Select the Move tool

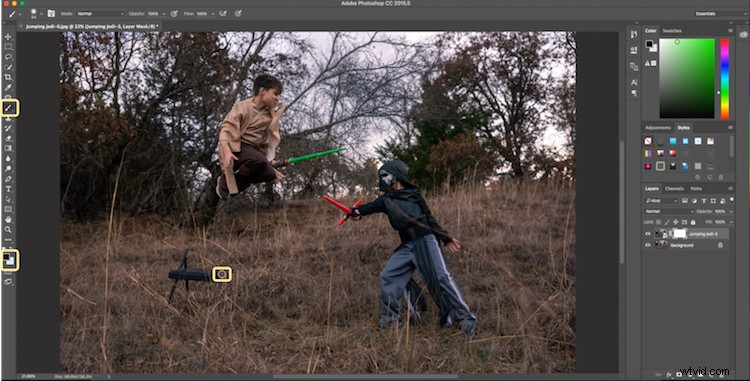point(8,37)
